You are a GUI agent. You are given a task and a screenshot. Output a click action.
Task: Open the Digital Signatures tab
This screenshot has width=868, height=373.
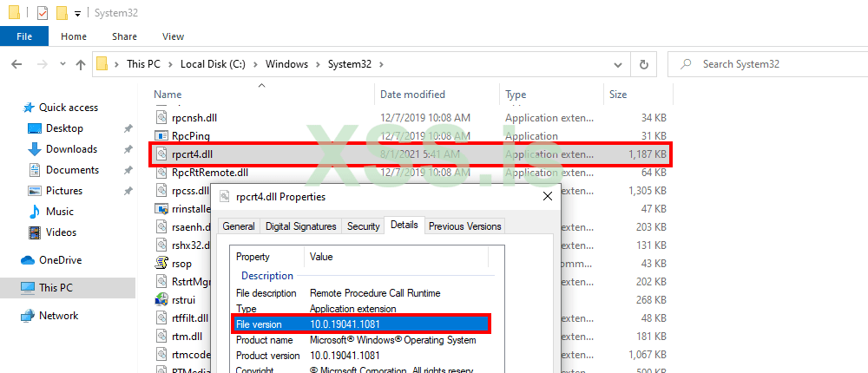[301, 226]
